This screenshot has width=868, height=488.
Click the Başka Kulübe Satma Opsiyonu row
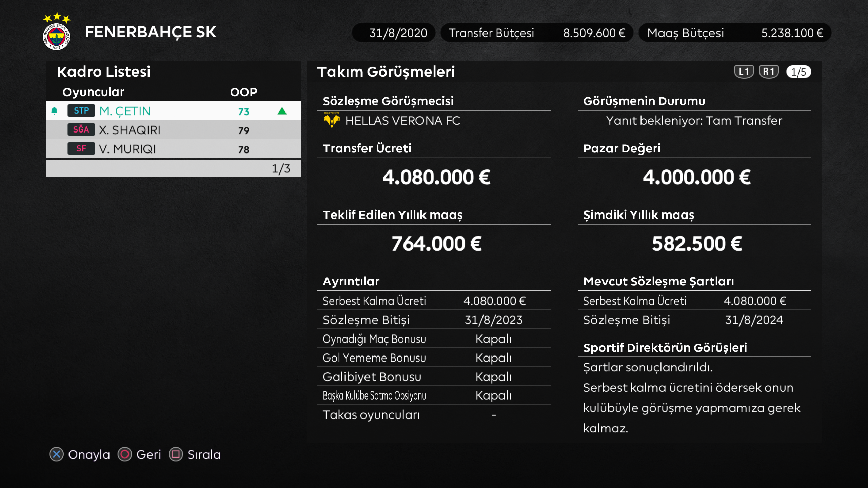point(434,395)
